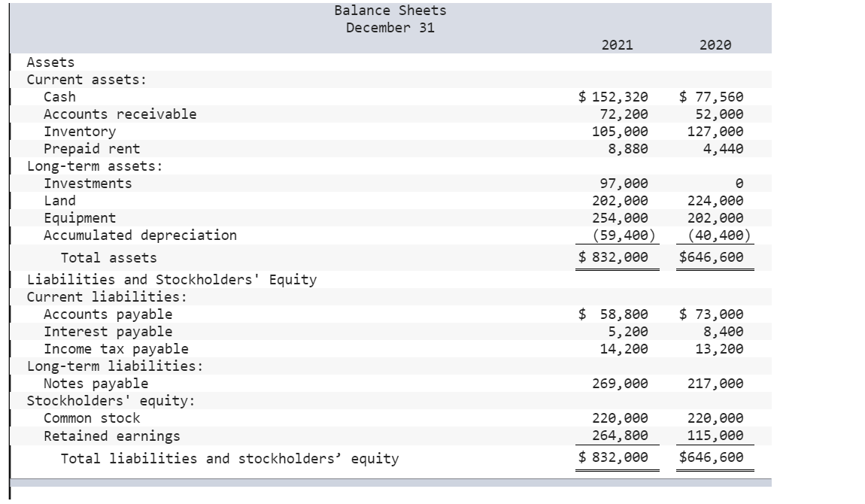This screenshot has height=504, width=865.
Task: Click Total liabilities and stockholders' equity label
Action: tap(229, 459)
